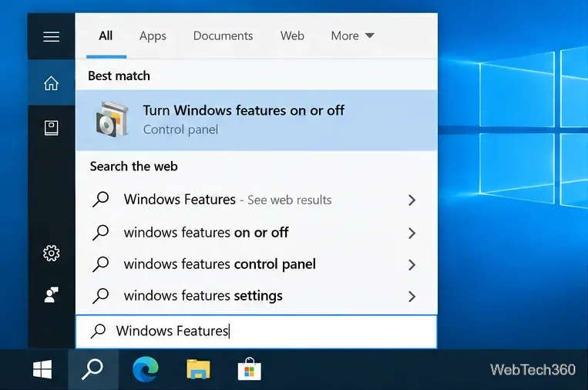Click the search field containing 'Windows Features'
588x390 pixels.
pyautogui.click(x=257, y=331)
